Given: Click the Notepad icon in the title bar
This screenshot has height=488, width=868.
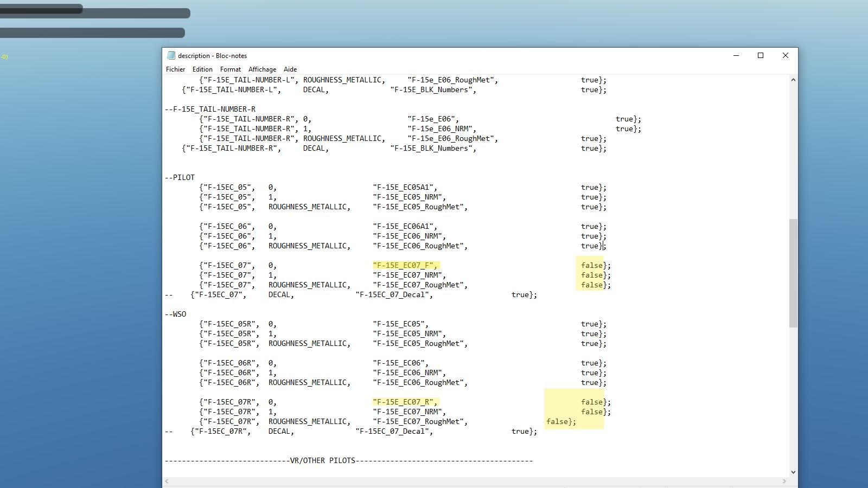Looking at the screenshot, I should (x=171, y=55).
